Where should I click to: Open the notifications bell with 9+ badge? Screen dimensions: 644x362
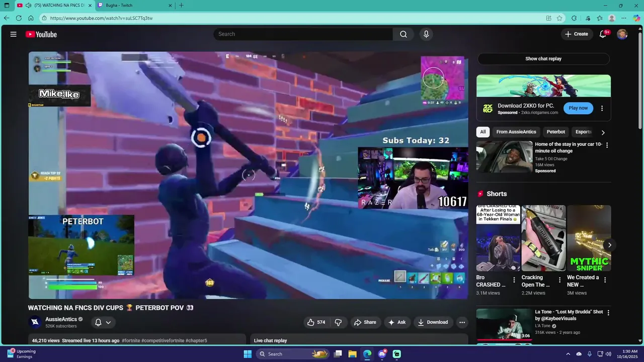pyautogui.click(x=603, y=34)
